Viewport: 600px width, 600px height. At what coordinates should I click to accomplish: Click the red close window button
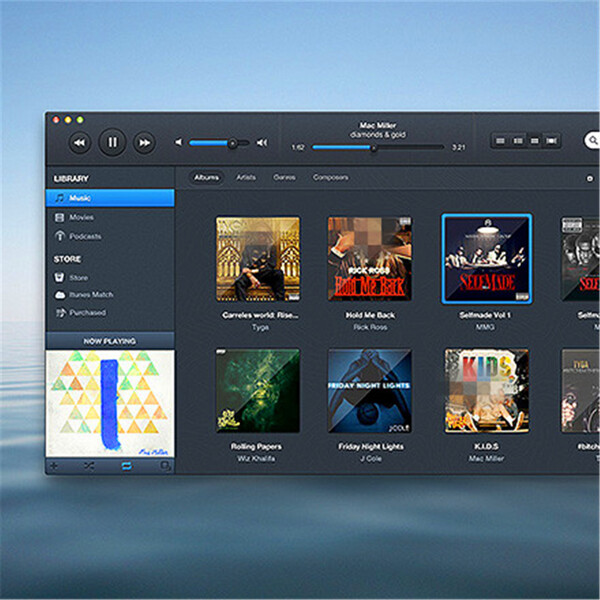[x=56, y=120]
